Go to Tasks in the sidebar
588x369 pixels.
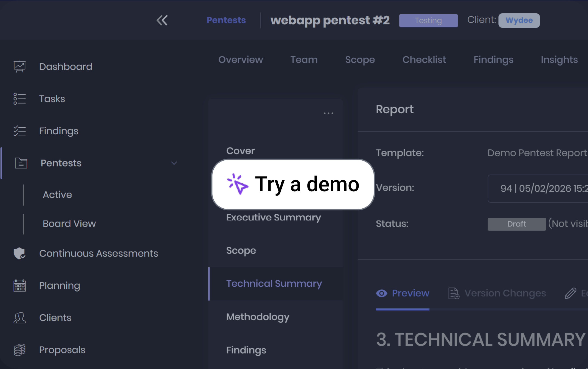[52, 99]
